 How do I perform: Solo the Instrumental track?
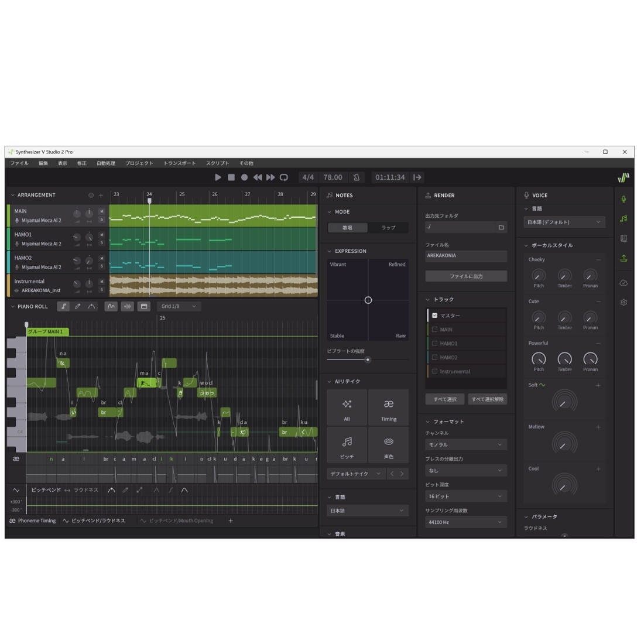[102, 290]
